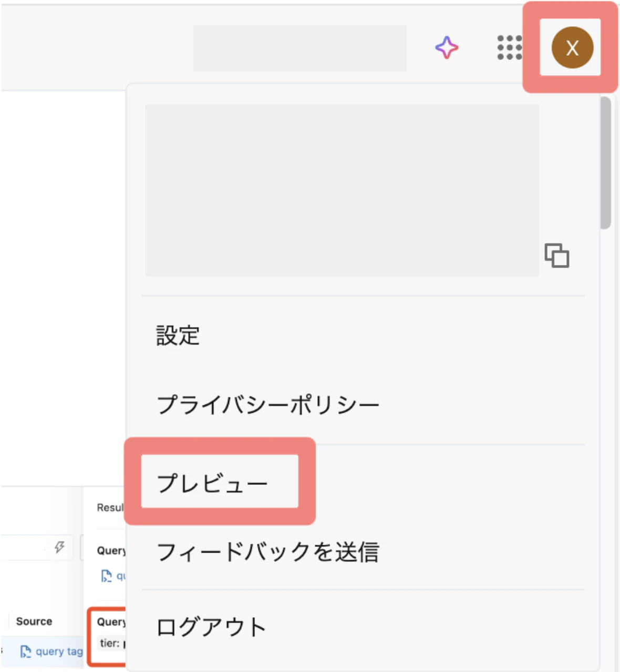
Task: Click ログアウト to sign out
Action: point(212,627)
